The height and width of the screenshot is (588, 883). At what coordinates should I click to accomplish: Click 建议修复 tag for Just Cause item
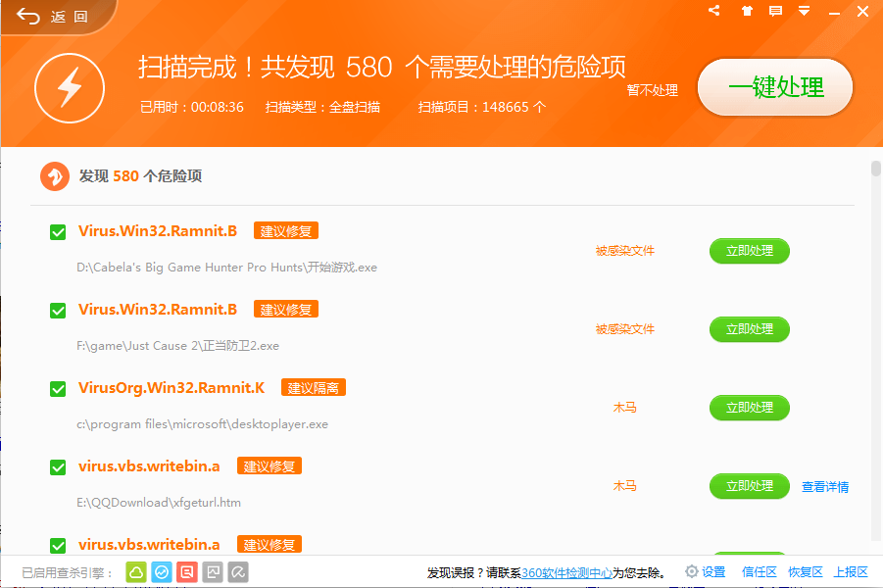286,309
